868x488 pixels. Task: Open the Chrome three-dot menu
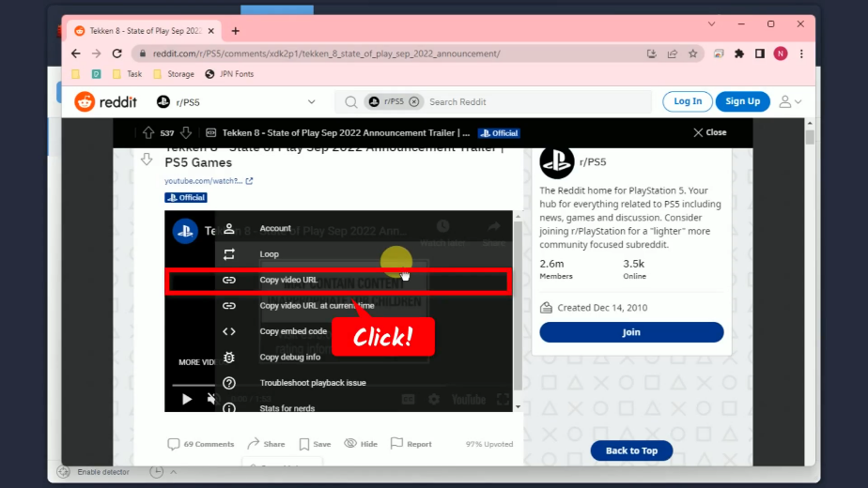[801, 53]
